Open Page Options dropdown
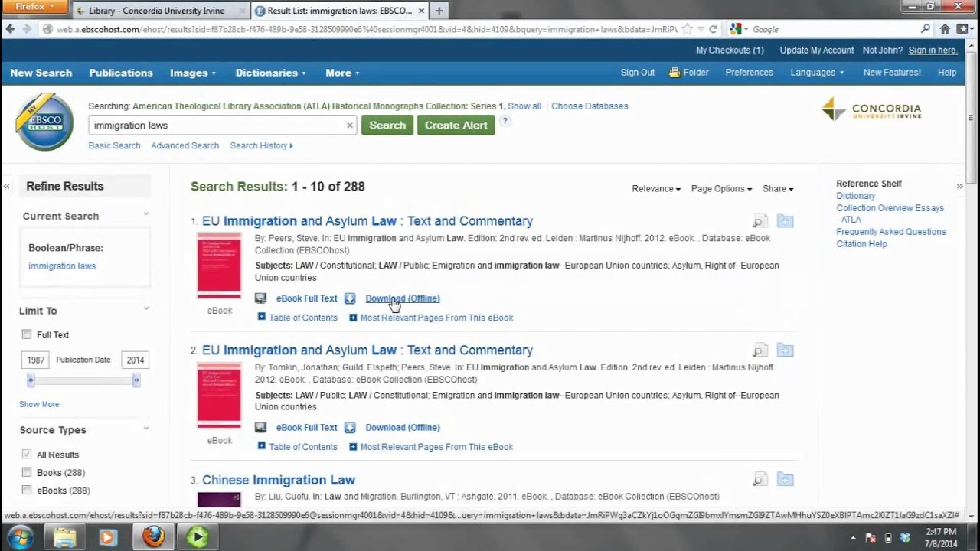This screenshot has height=551, width=980. tap(721, 189)
